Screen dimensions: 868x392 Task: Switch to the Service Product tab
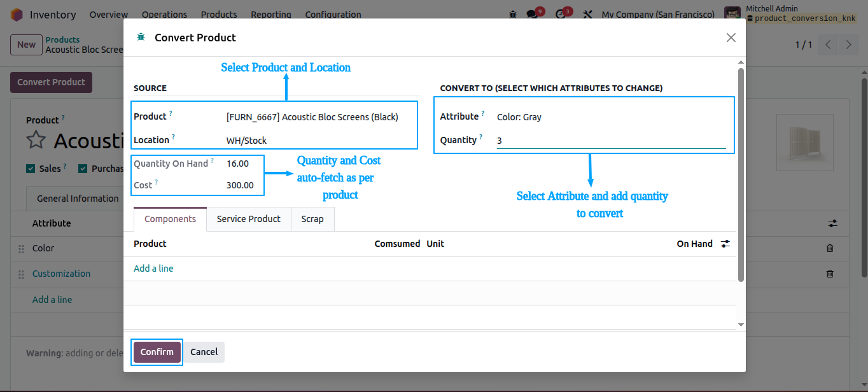pos(249,219)
